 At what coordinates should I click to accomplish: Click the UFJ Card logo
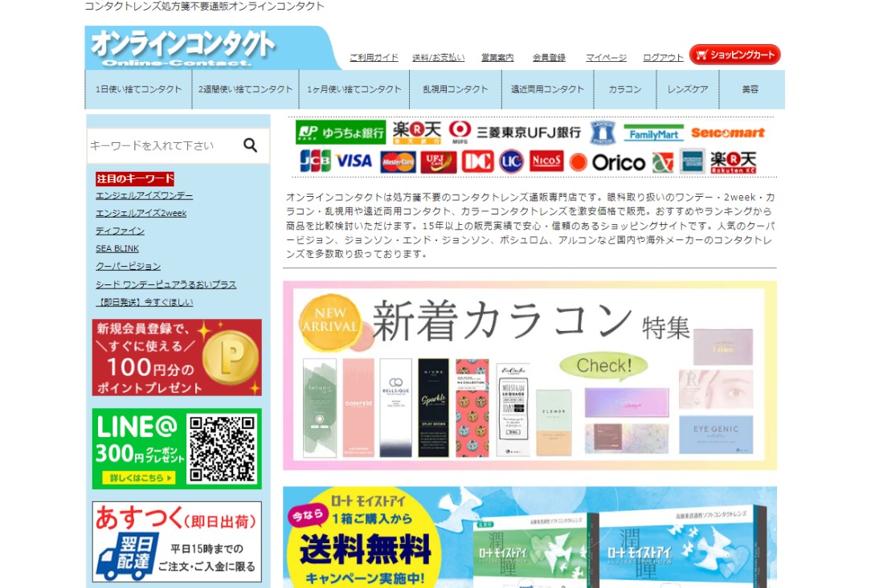coord(439,162)
